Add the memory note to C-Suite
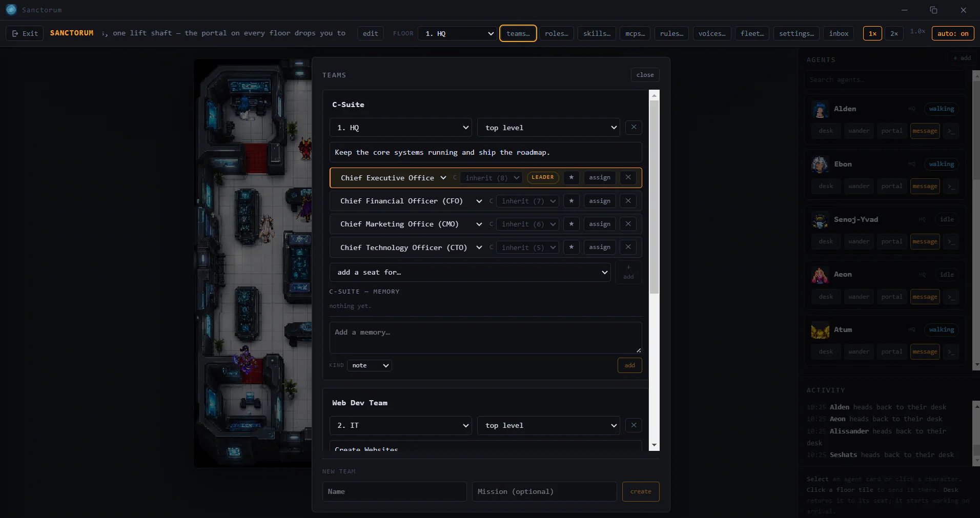Viewport: 980px width, 518px height. coord(629,365)
